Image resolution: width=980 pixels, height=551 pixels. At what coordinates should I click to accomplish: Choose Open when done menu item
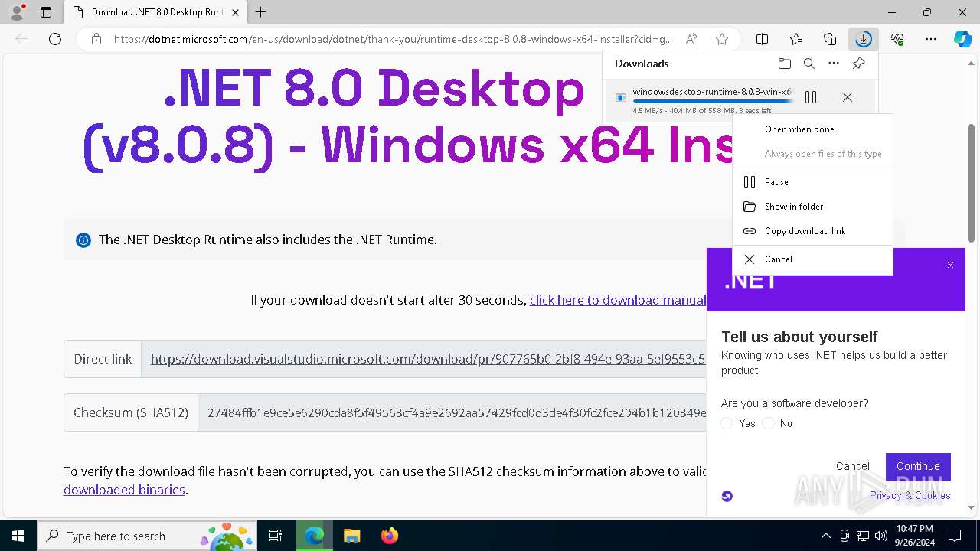tap(812, 129)
